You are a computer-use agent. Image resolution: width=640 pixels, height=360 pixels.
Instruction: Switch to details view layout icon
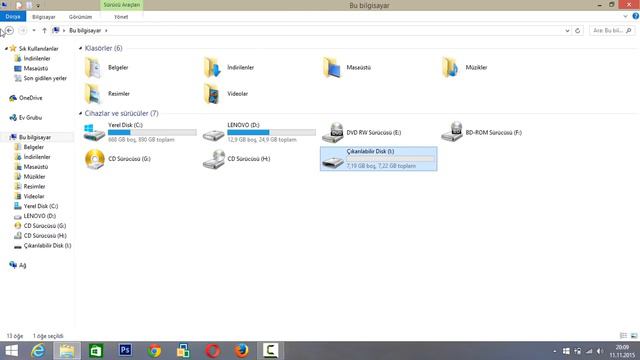coord(623,336)
